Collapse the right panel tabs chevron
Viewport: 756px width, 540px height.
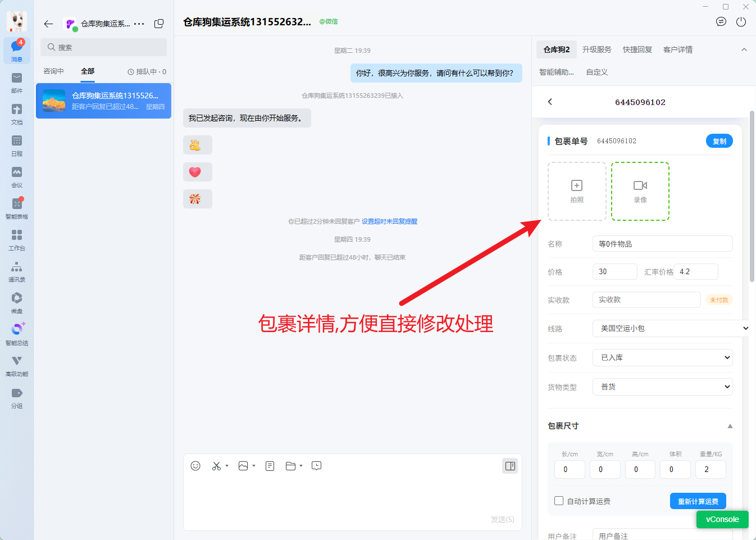point(744,49)
